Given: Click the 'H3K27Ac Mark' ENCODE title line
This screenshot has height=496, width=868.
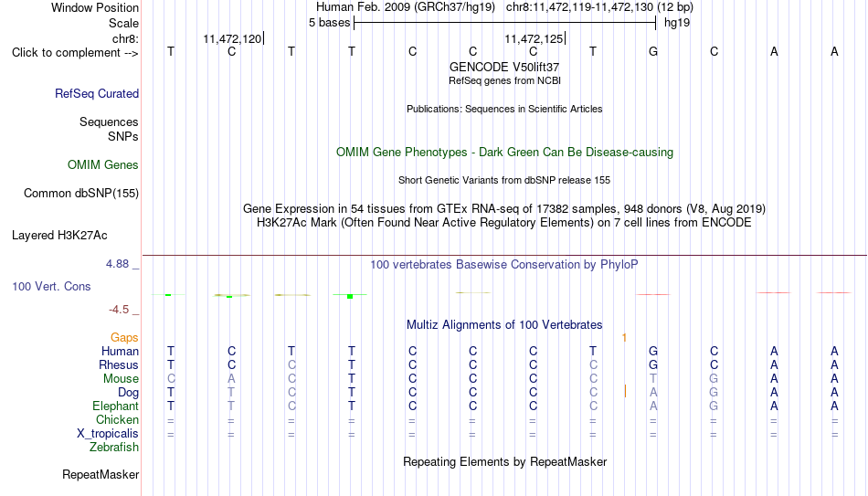Looking at the screenshot, I should coord(504,223).
